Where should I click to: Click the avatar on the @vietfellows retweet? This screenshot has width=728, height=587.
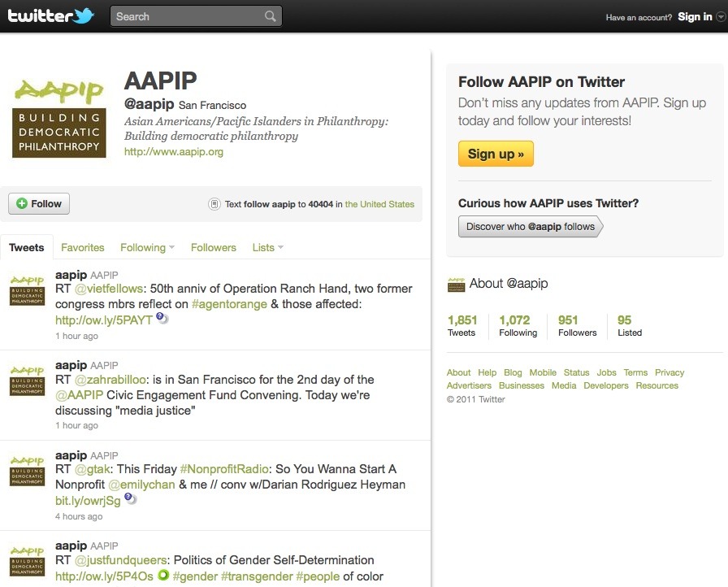[x=27, y=290]
